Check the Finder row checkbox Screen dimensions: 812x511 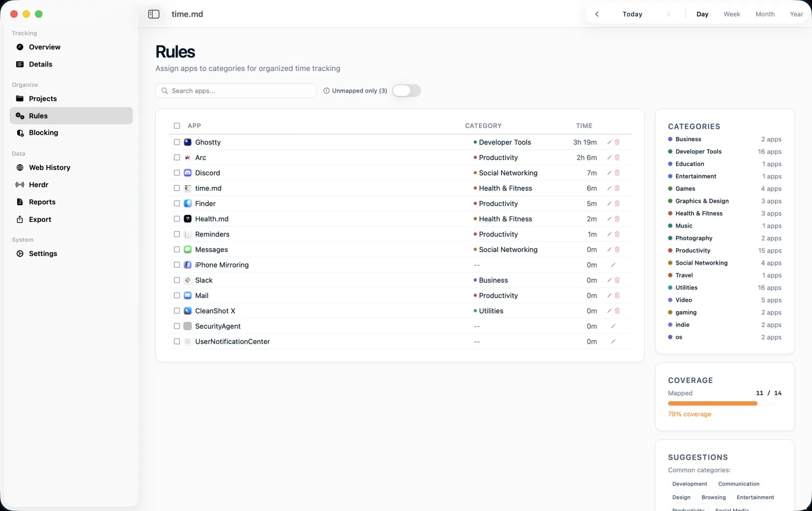point(177,203)
